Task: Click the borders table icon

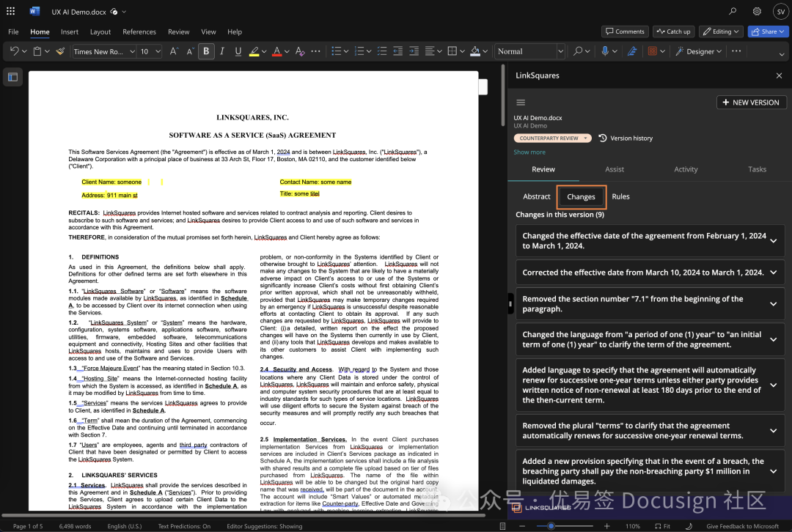Action: pyautogui.click(x=452, y=51)
